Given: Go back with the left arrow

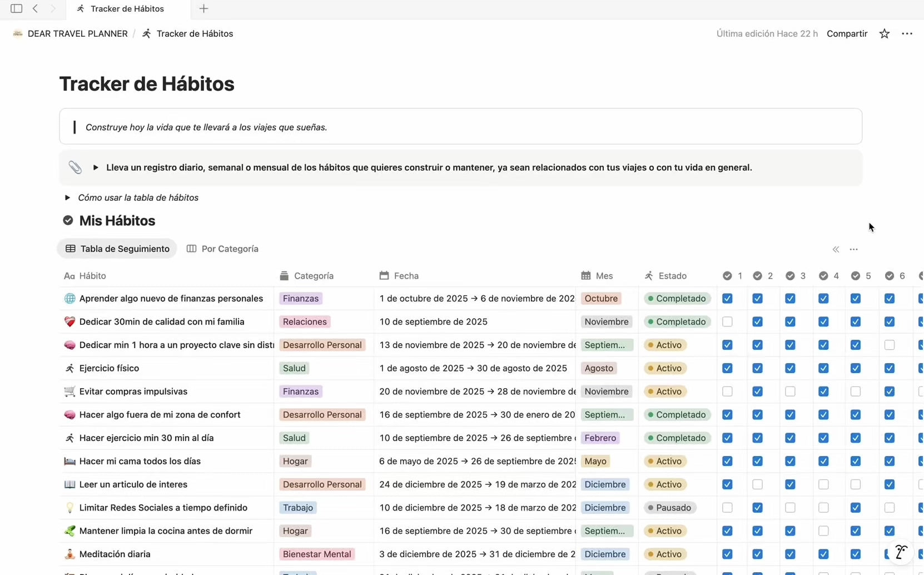Looking at the screenshot, I should [x=35, y=8].
